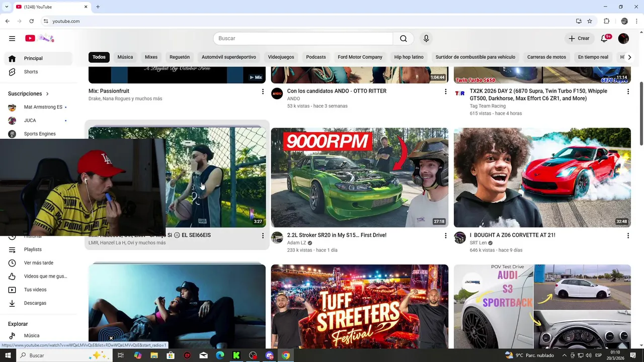The height and width of the screenshot is (362, 644).
Task: Go back in Chrome
Action: click(x=7, y=21)
